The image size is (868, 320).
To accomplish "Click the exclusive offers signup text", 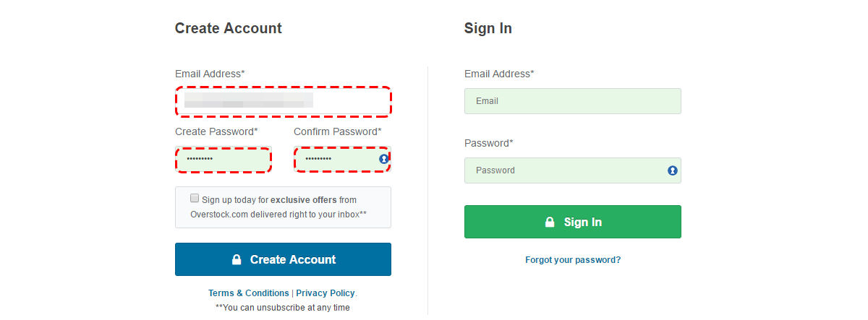I will click(278, 207).
